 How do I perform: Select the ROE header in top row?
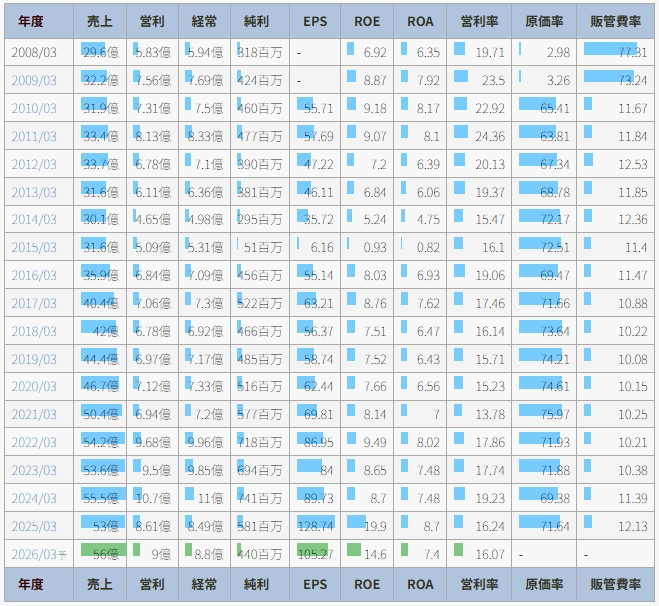tap(367, 21)
